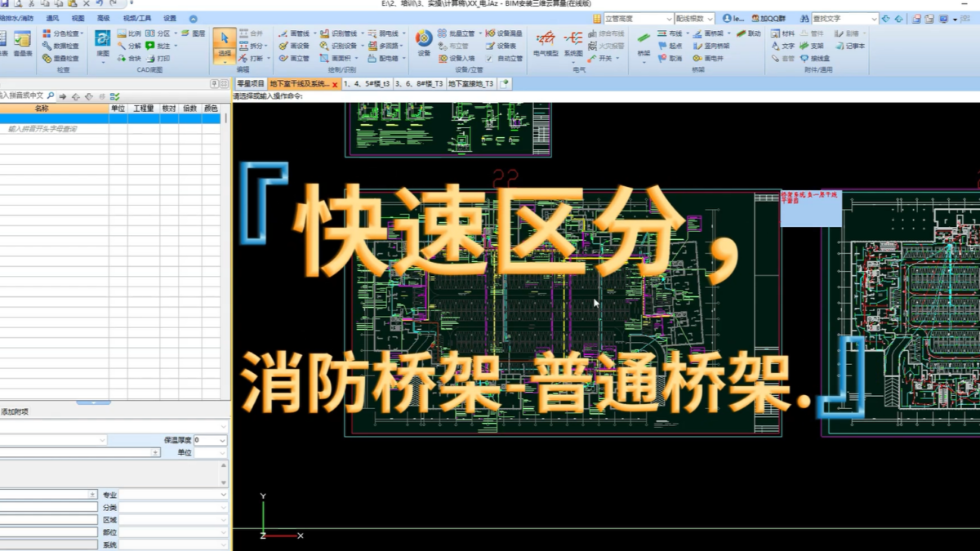The width and height of the screenshot is (980, 551).
Task: Open 高级 ribbon tab
Action: tap(103, 18)
